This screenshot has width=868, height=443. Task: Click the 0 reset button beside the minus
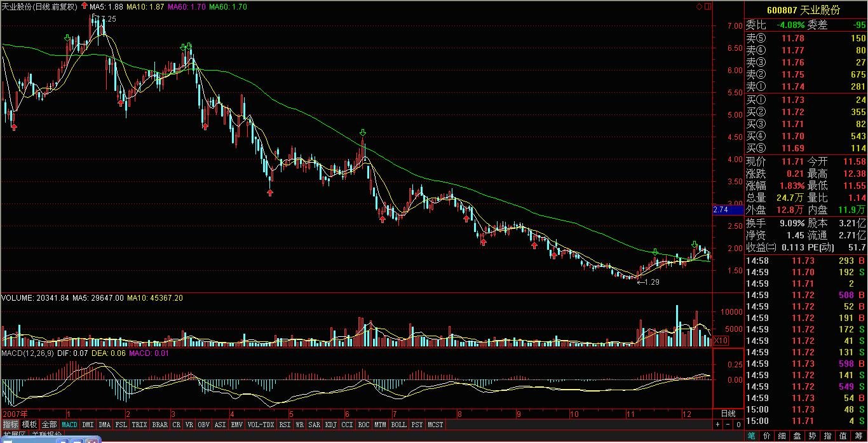click(x=738, y=425)
